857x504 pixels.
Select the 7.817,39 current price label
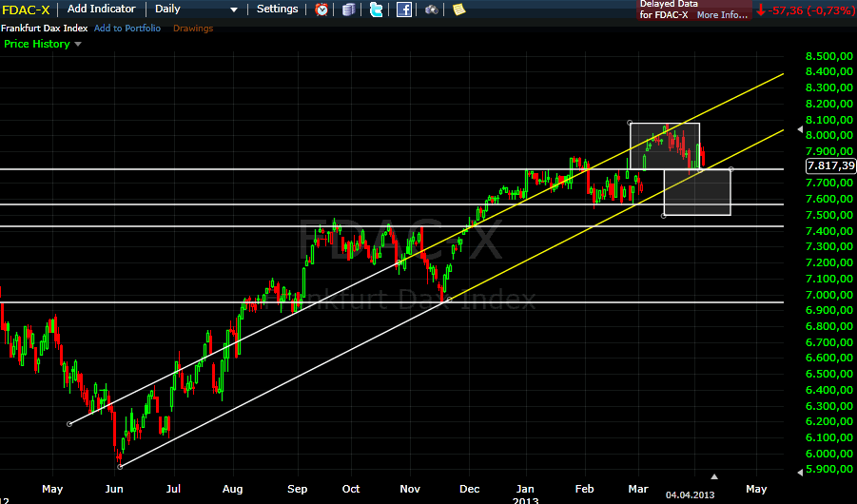(830, 165)
